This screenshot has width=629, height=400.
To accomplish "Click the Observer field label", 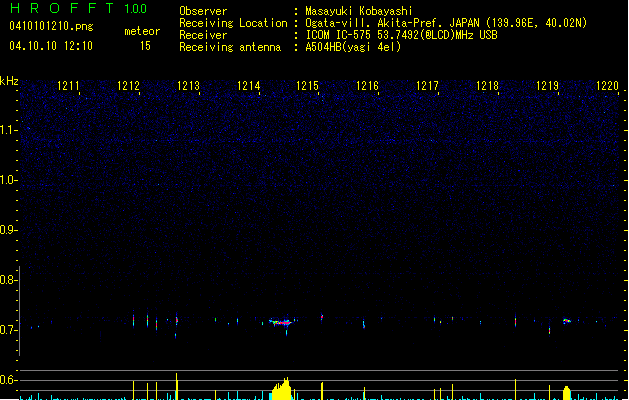I will click(x=203, y=11).
